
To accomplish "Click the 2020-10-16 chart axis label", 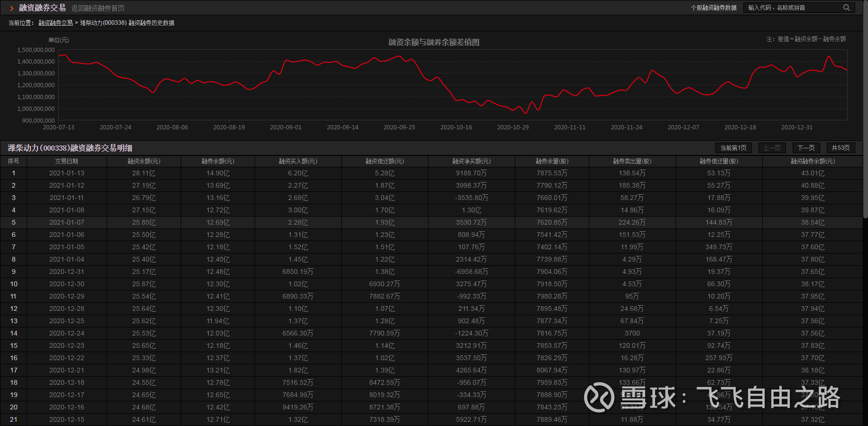I will pos(456,127).
